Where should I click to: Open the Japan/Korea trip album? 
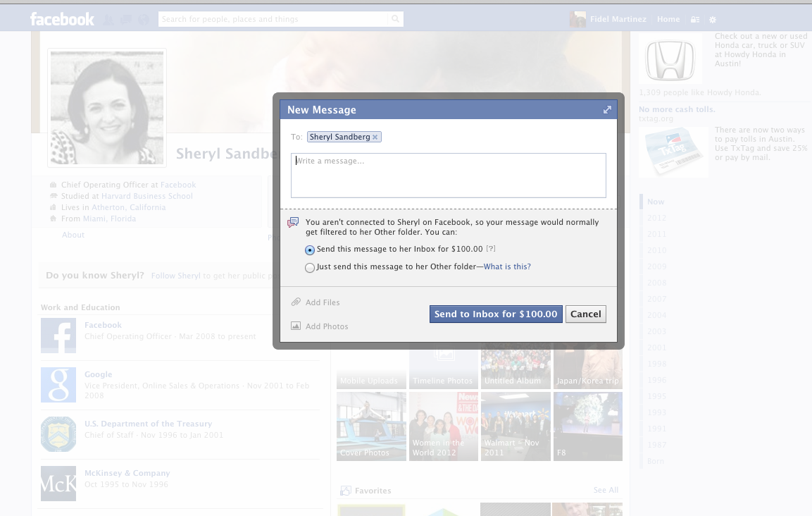click(x=588, y=366)
